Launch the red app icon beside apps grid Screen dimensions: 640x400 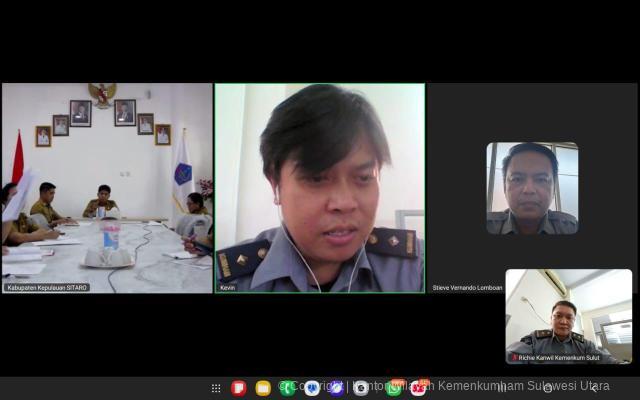coord(239,388)
